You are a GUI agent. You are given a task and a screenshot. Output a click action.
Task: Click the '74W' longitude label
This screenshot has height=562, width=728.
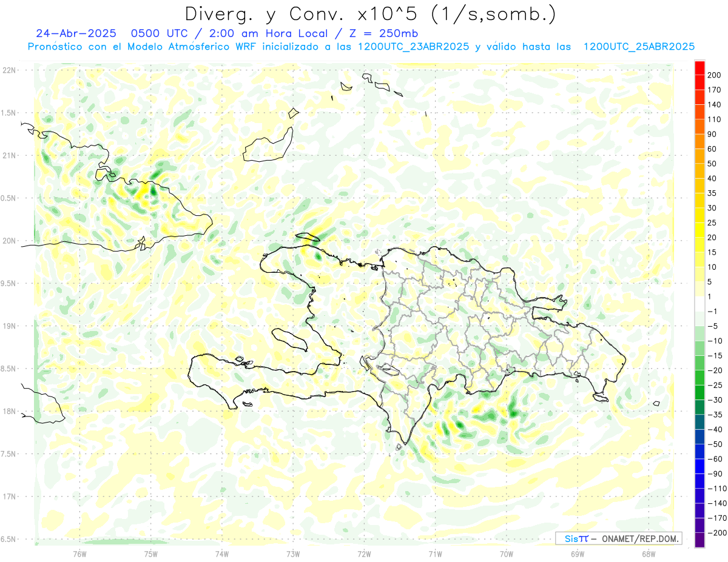pyautogui.click(x=222, y=553)
